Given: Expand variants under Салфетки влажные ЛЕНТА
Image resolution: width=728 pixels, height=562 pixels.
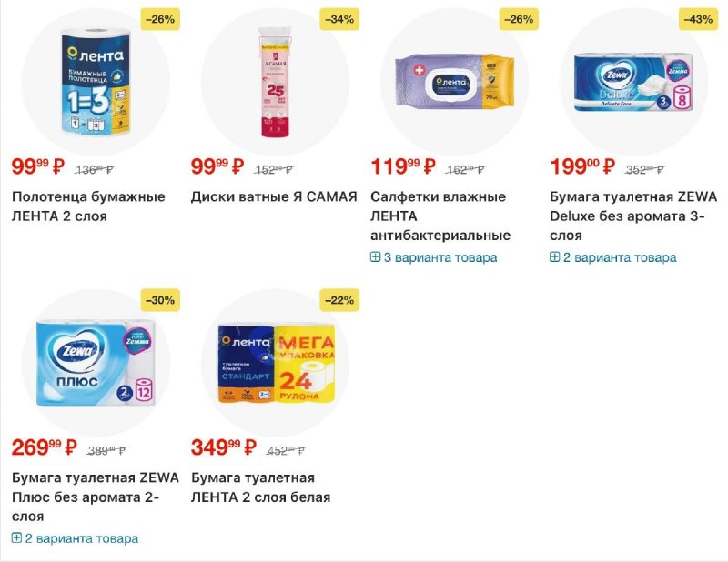Looking at the screenshot, I should point(440,257).
